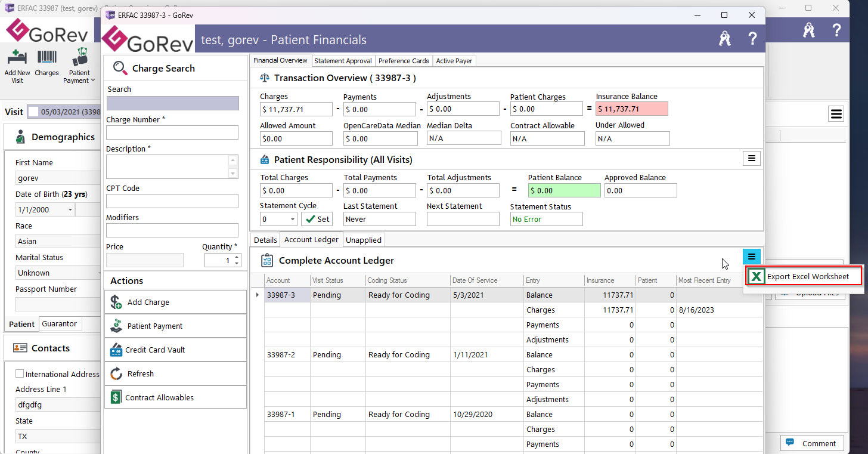868x454 pixels.
Task: Open Credit Card Vault
Action: pos(175,350)
